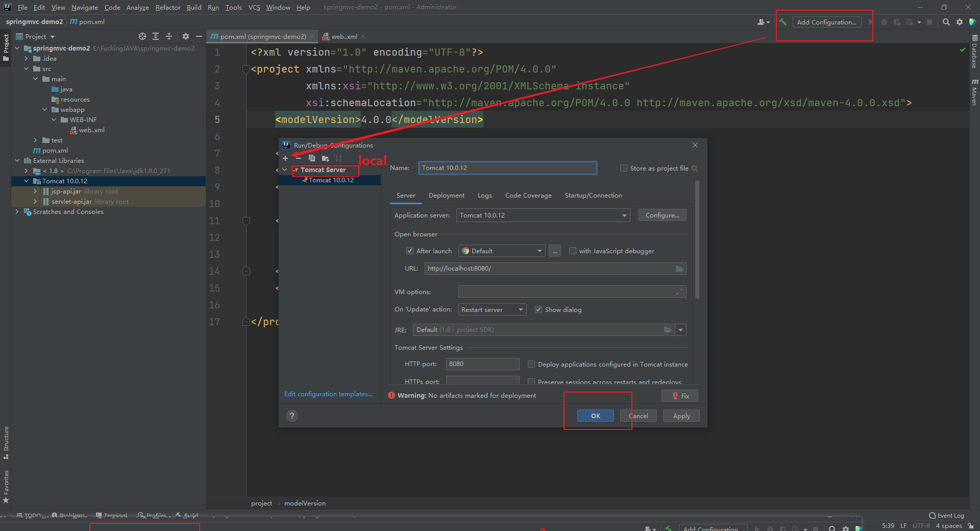Click Collapse All in Project panel
The width and height of the screenshot is (980, 531).
(169, 36)
